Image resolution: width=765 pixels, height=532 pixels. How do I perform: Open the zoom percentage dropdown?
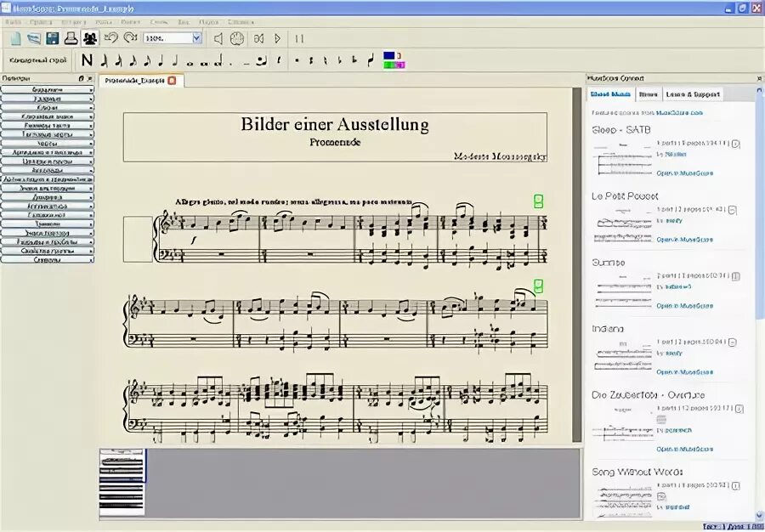pyautogui.click(x=196, y=38)
